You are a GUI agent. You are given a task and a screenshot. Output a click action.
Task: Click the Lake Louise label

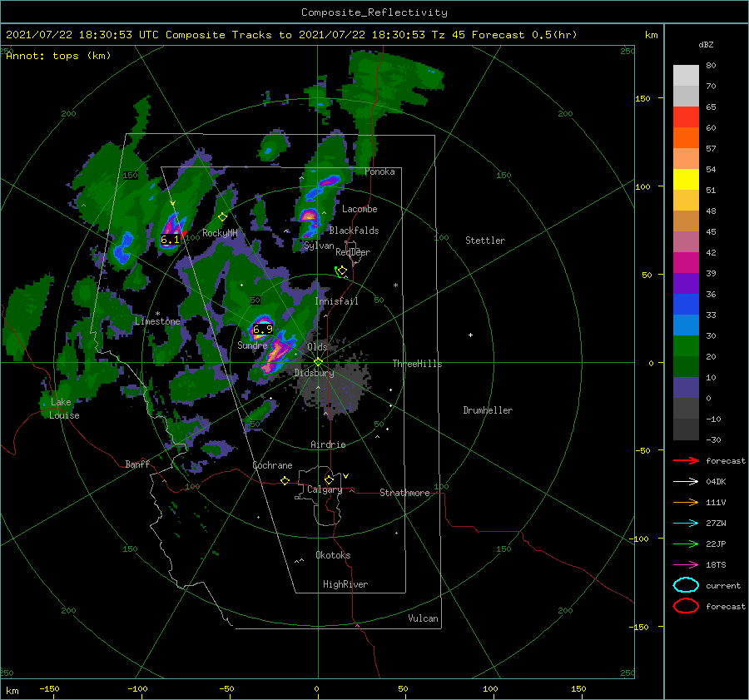64,409
